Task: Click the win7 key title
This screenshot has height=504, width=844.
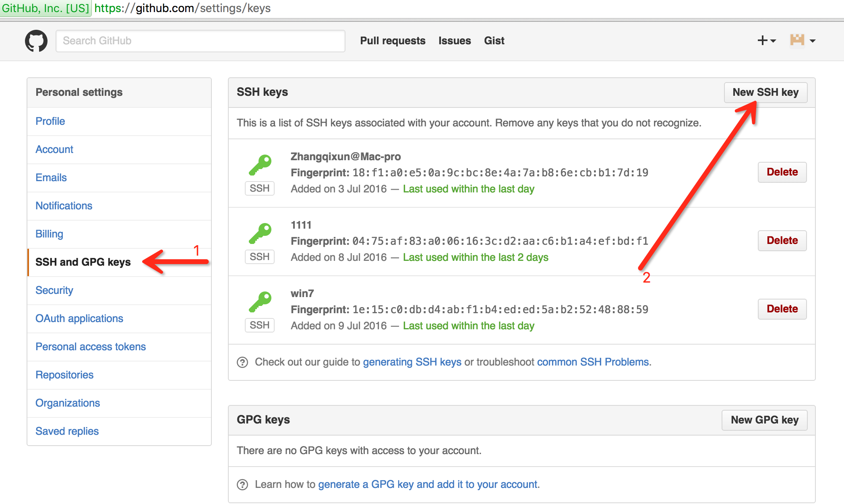Action: click(x=302, y=293)
